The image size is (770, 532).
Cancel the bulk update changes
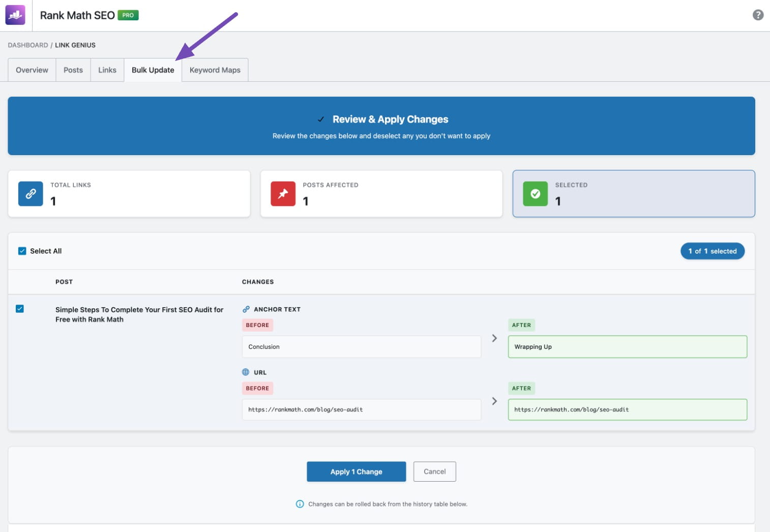pos(434,471)
